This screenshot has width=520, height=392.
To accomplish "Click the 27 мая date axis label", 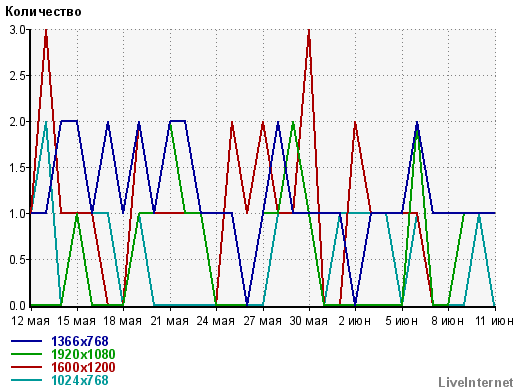I will click(262, 321).
